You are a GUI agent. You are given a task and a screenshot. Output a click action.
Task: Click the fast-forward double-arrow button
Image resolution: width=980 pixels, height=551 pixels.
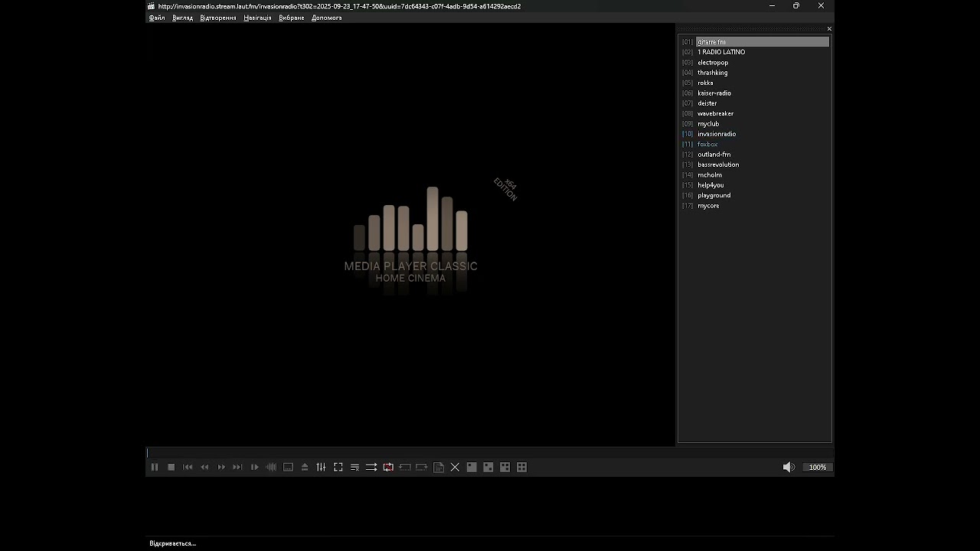pyautogui.click(x=221, y=467)
